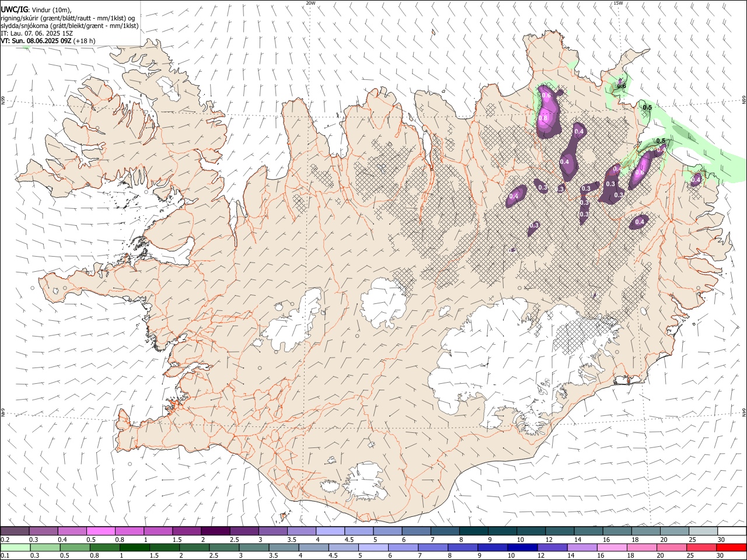Click the 'Vindur (10m)' header text
Screen dimensions: 747x560
[x=51, y=10]
